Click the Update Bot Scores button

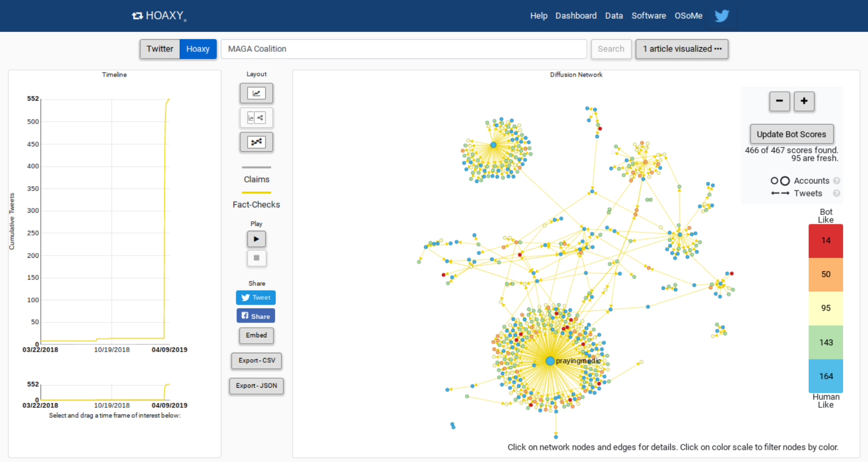coord(791,134)
